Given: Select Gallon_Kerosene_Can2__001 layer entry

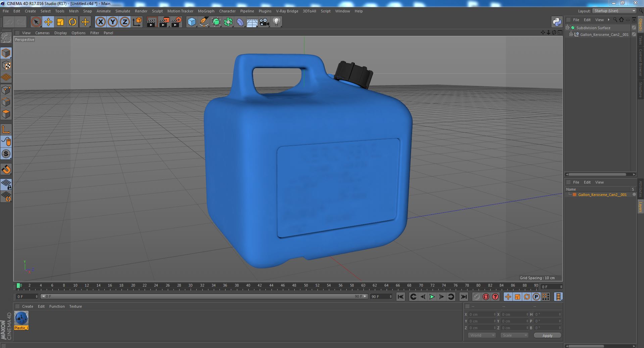Looking at the screenshot, I should (602, 195).
